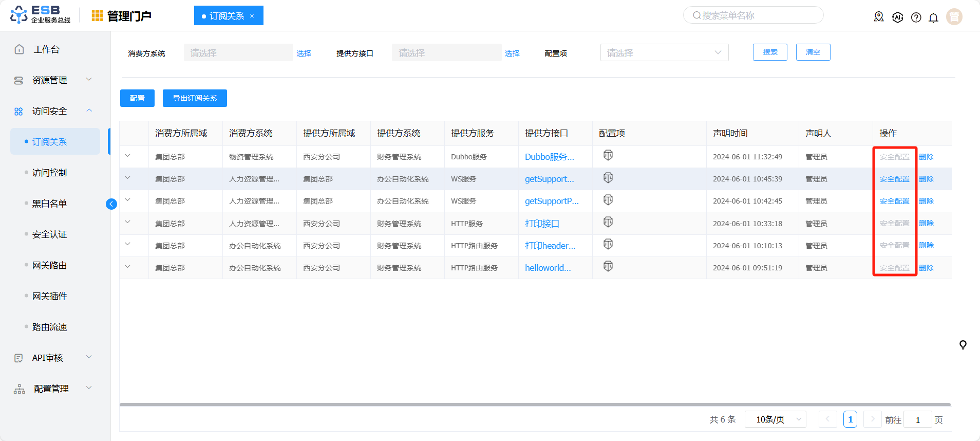This screenshot has height=441, width=980.
Task: Expand the first row with 物资管理系统
Action: click(x=128, y=156)
